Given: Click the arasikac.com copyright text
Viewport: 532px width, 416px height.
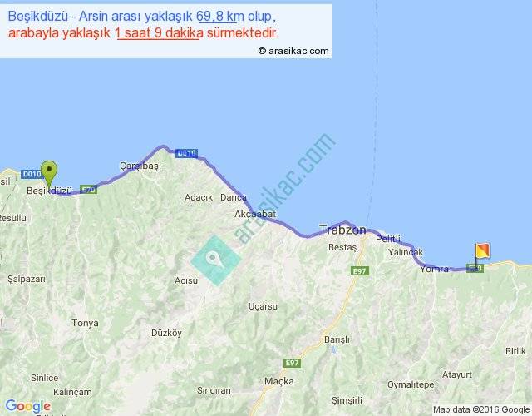Looking at the screenshot, I should point(293,51).
